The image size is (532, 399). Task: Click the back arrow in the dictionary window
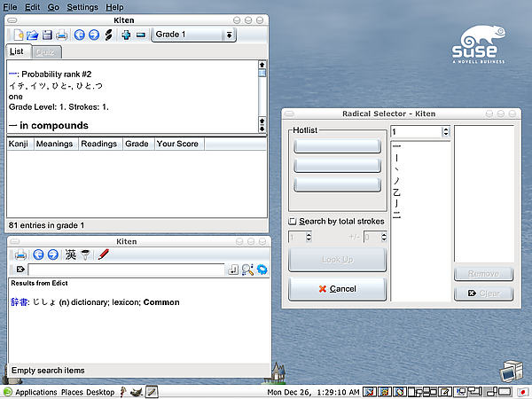tap(38, 254)
